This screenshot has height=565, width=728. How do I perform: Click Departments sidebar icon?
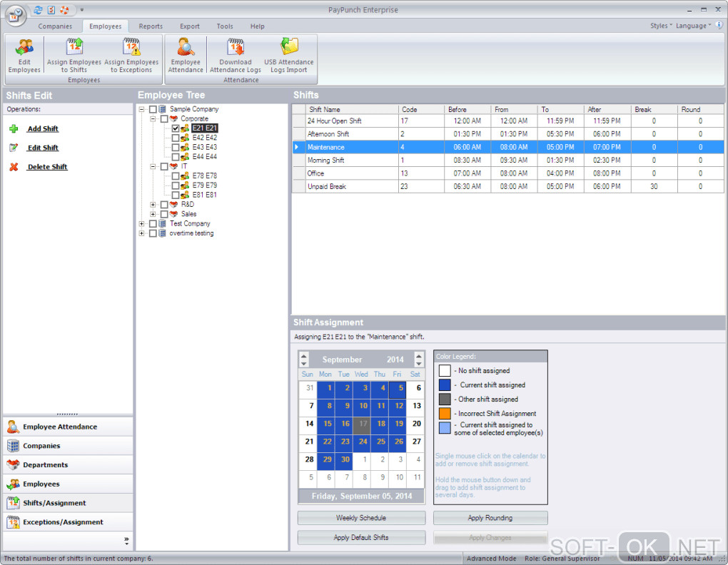coord(13,465)
